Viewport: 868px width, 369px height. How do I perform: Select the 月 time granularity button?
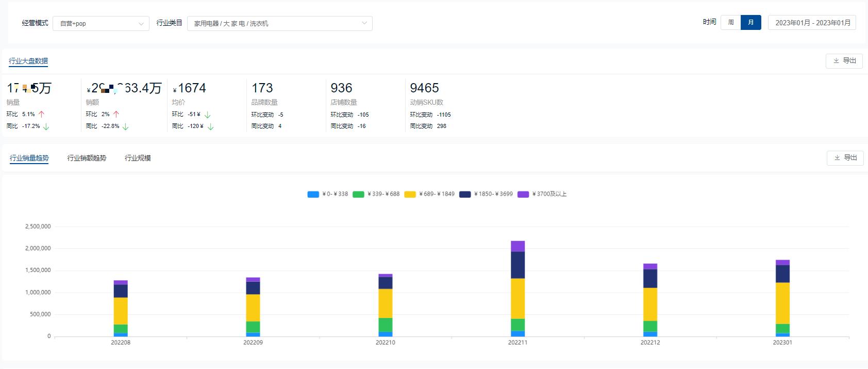(x=750, y=23)
